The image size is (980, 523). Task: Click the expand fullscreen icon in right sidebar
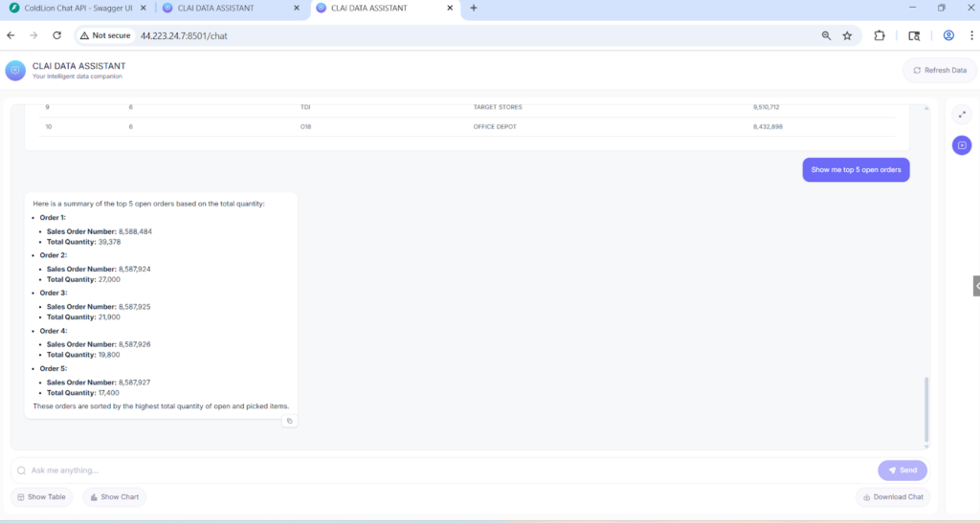[962, 115]
